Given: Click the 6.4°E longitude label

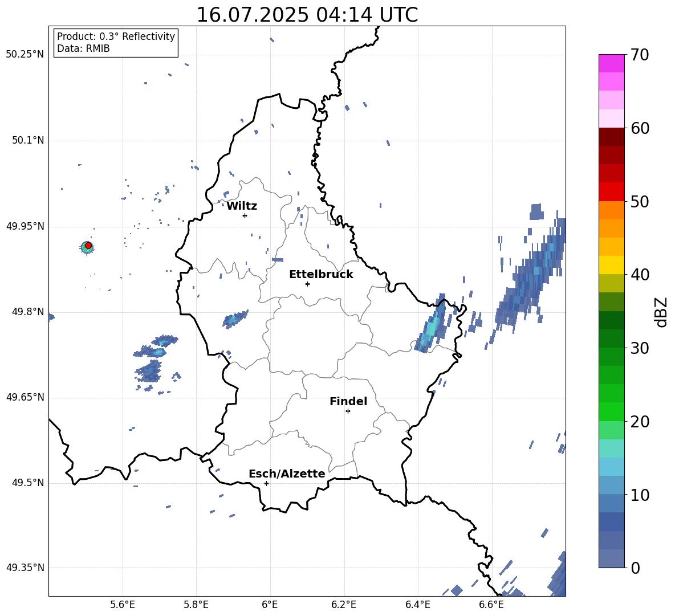Looking at the screenshot, I should [417, 605].
